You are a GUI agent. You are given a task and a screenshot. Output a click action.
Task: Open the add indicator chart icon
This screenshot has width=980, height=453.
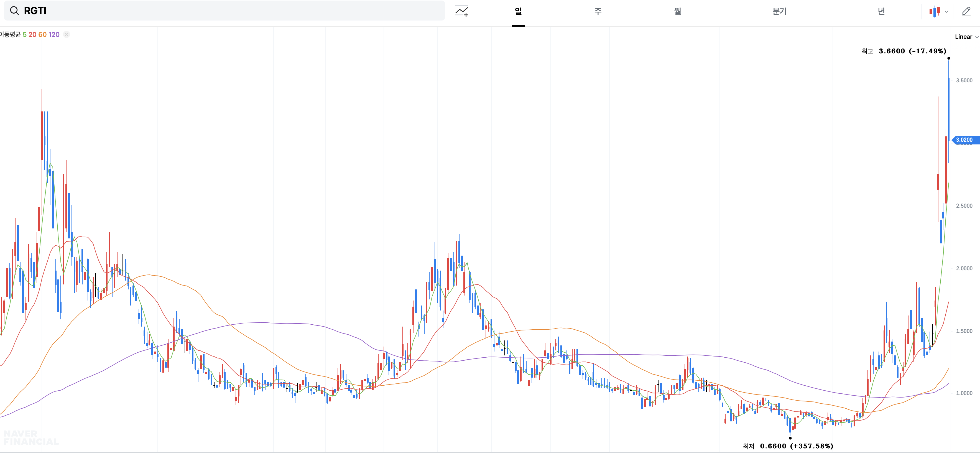461,11
